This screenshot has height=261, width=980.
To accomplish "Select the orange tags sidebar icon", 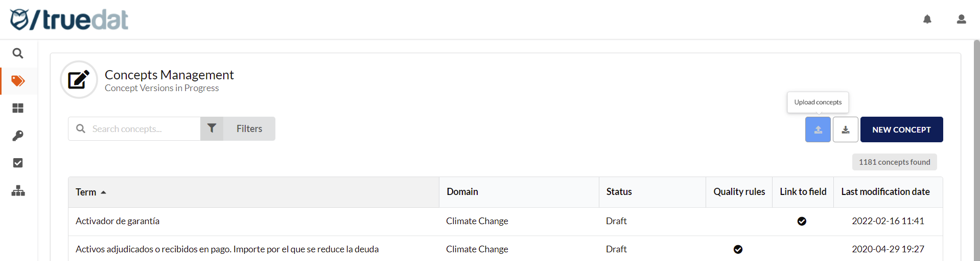I will (18, 81).
